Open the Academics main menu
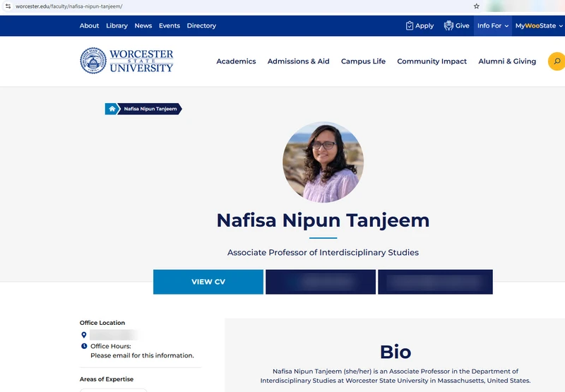This screenshot has height=392, width=565. (236, 61)
